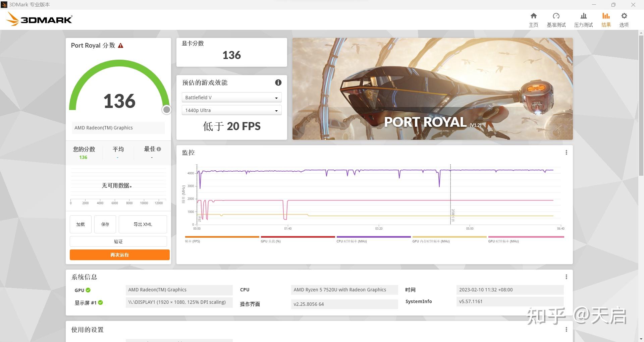Click the Validate (验证) button
The image size is (644, 342).
(x=118, y=241)
